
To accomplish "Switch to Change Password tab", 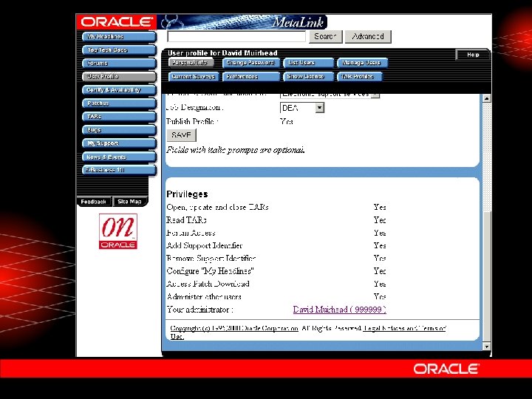I will (x=250, y=63).
